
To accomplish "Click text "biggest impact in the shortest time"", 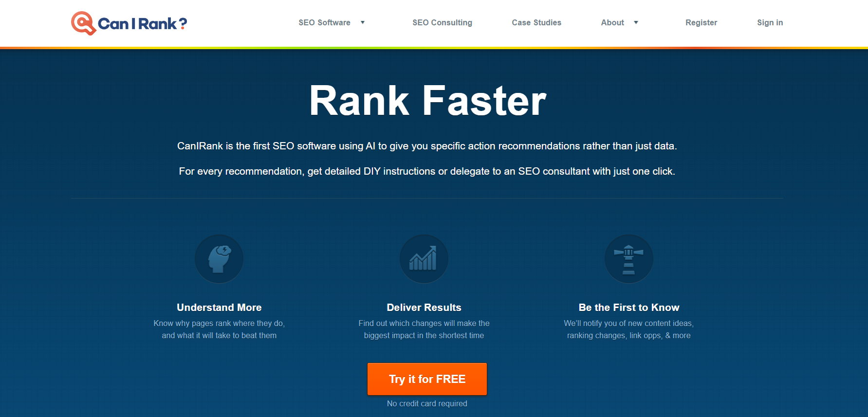I will click(x=424, y=335).
